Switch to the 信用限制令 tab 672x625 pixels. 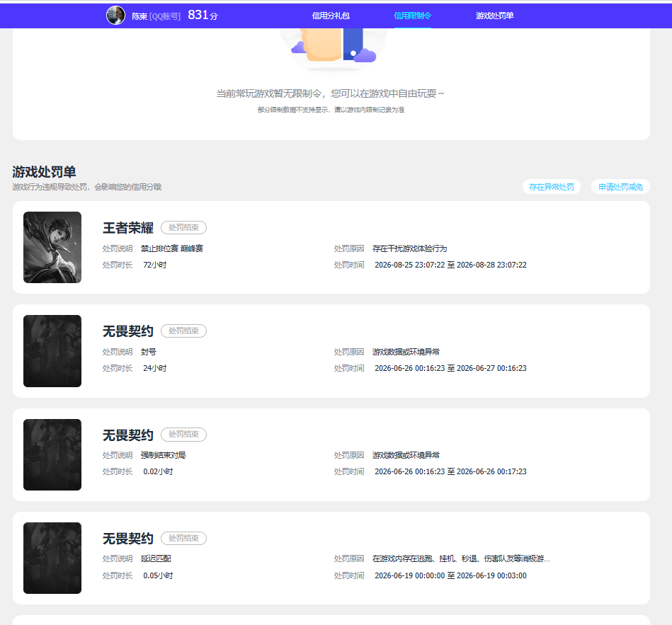pos(412,16)
